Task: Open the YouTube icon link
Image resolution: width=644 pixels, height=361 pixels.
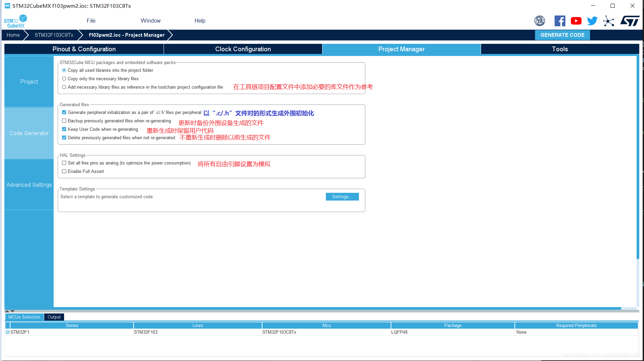Action: click(x=576, y=21)
